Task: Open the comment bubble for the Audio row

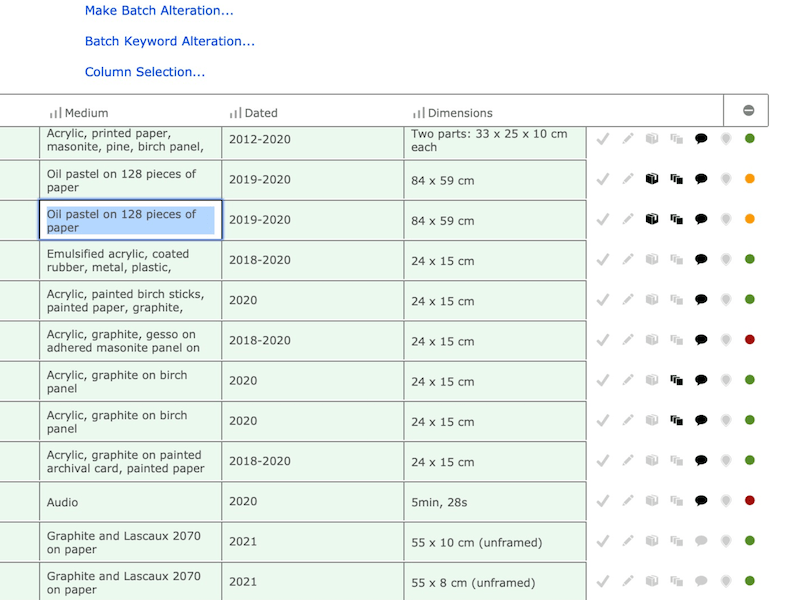Action: 701,501
